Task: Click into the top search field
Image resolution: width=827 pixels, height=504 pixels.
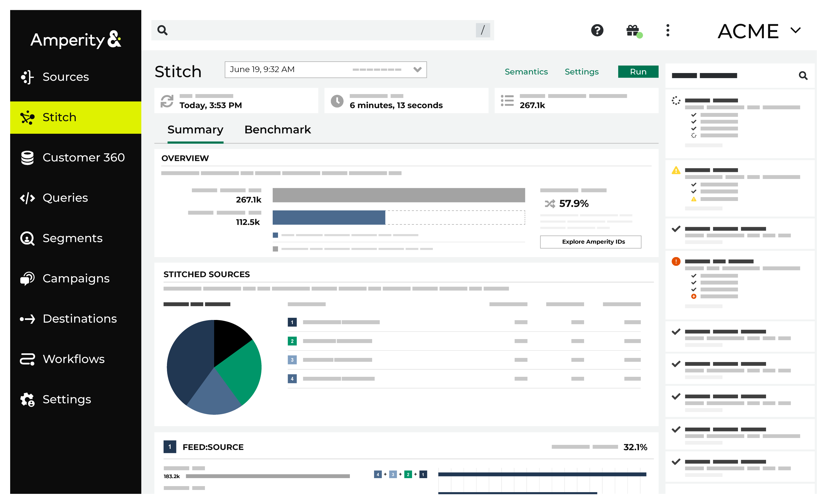Action: point(322,30)
